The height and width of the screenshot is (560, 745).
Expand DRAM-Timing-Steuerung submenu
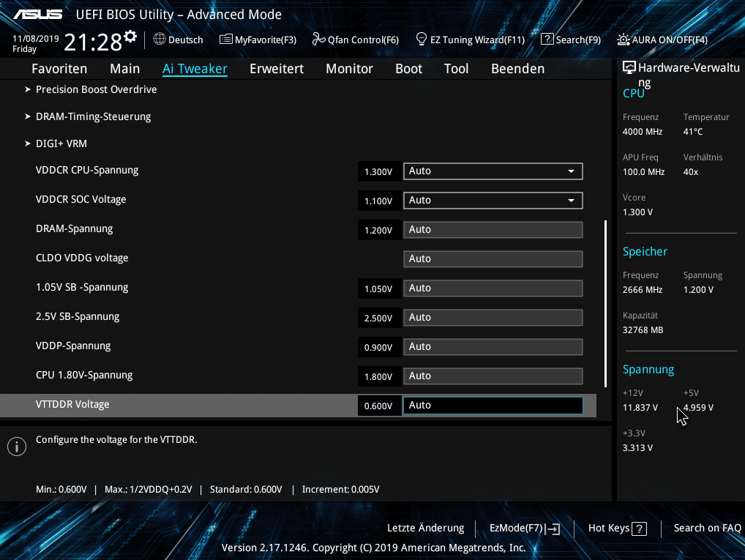tap(93, 116)
